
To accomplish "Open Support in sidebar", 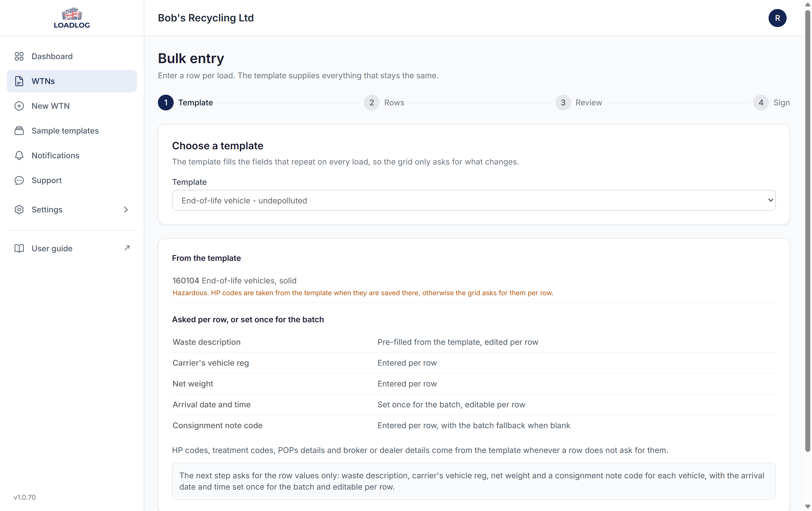I will click(72, 180).
